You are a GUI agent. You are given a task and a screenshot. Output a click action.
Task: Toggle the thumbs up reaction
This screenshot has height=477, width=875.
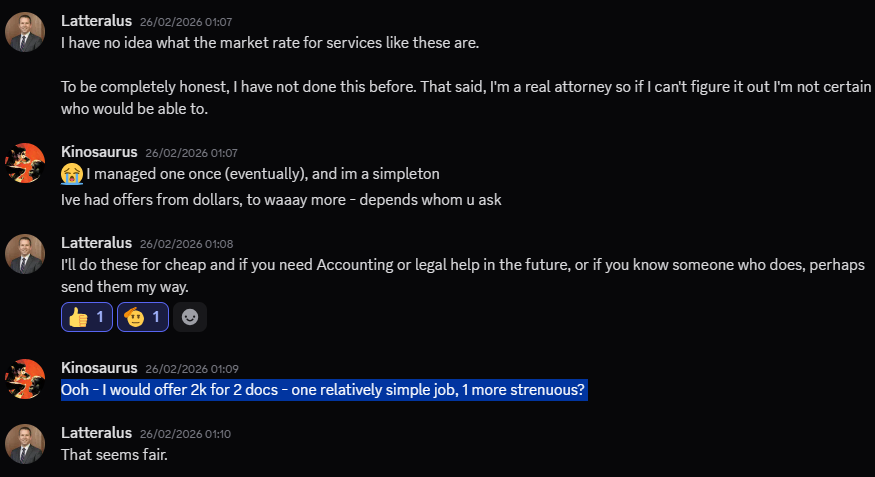[x=87, y=317]
